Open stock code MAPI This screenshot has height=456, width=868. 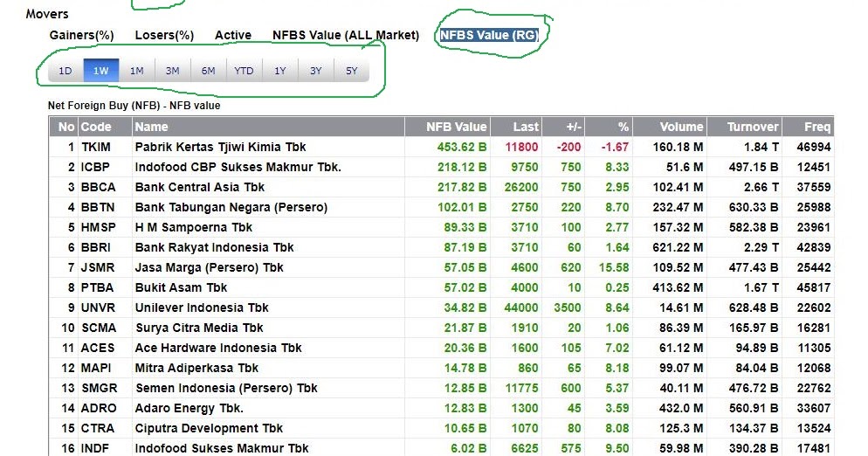96,368
